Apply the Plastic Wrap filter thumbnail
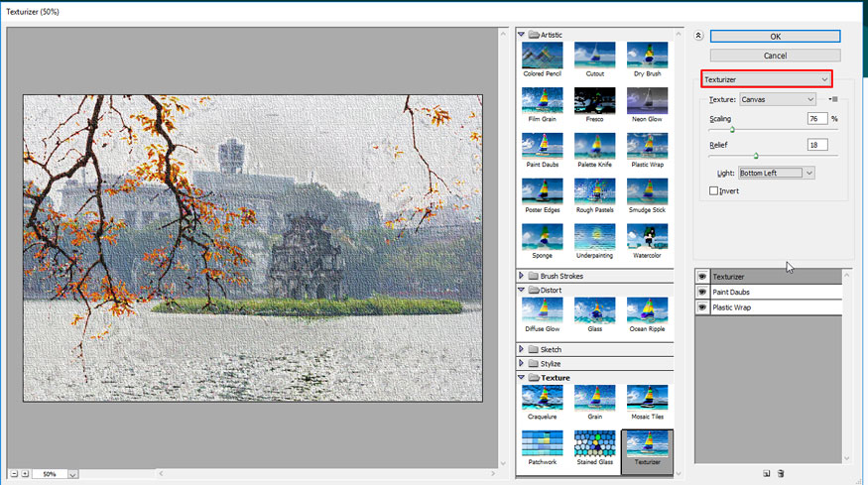Image resolution: width=868 pixels, height=485 pixels. (x=647, y=146)
